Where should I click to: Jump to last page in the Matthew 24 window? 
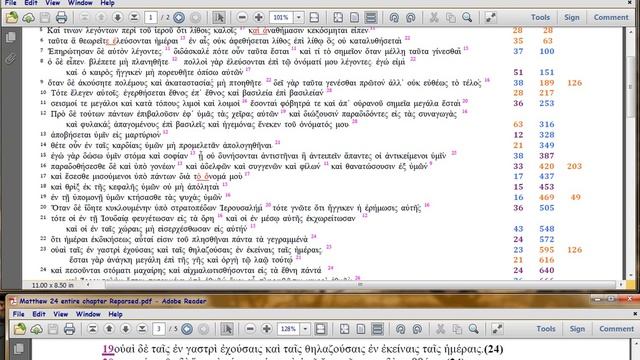(x=142, y=329)
